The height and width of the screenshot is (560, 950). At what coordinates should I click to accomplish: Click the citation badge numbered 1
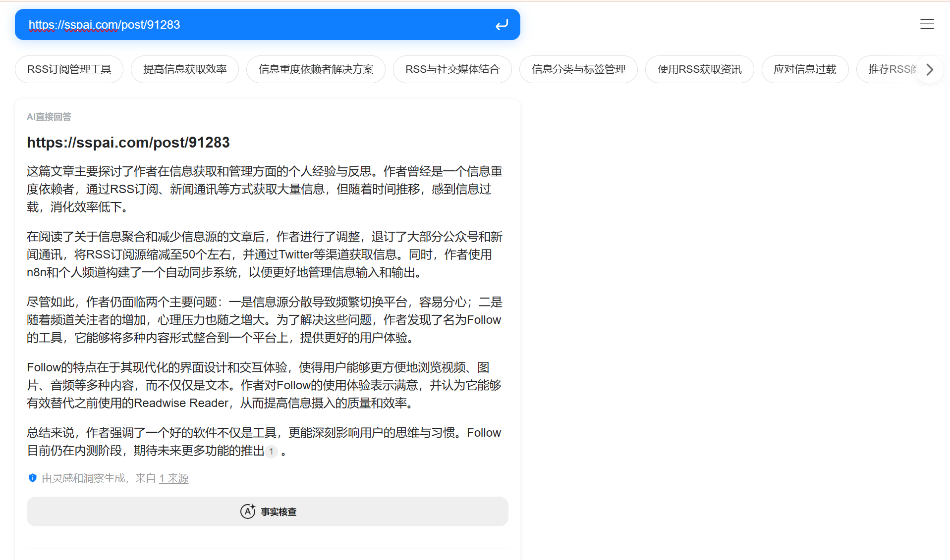point(271,452)
